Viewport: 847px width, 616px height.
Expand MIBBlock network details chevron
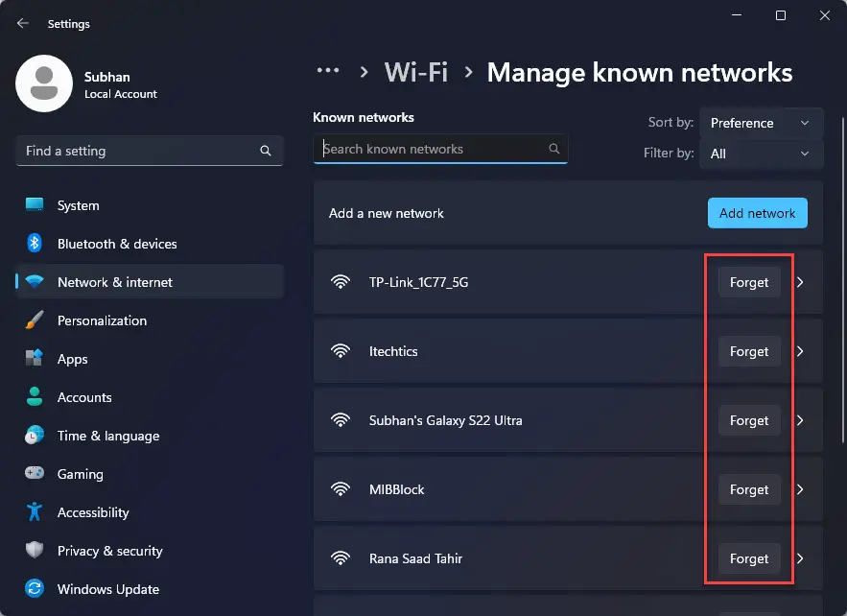click(800, 489)
